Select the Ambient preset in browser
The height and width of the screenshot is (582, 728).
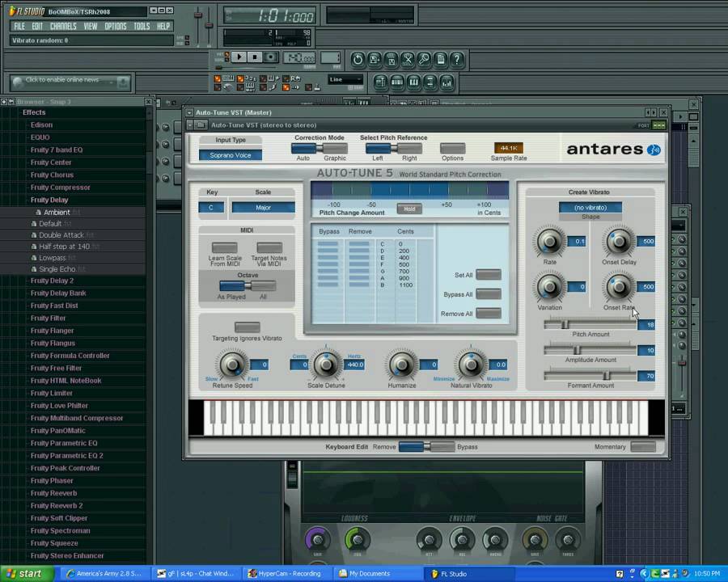(x=57, y=212)
